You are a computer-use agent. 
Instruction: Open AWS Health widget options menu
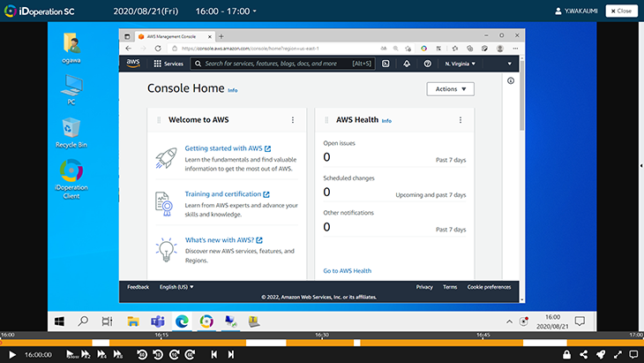click(x=461, y=120)
